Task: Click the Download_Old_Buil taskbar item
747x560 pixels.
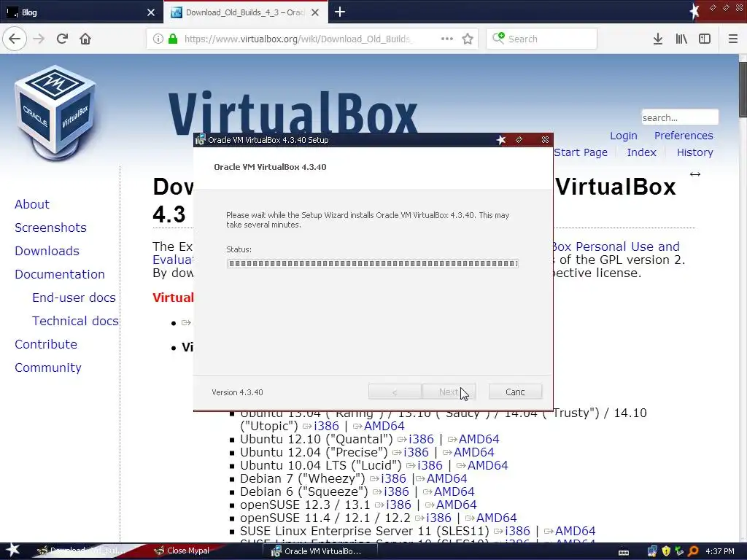Action: tap(81, 551)
